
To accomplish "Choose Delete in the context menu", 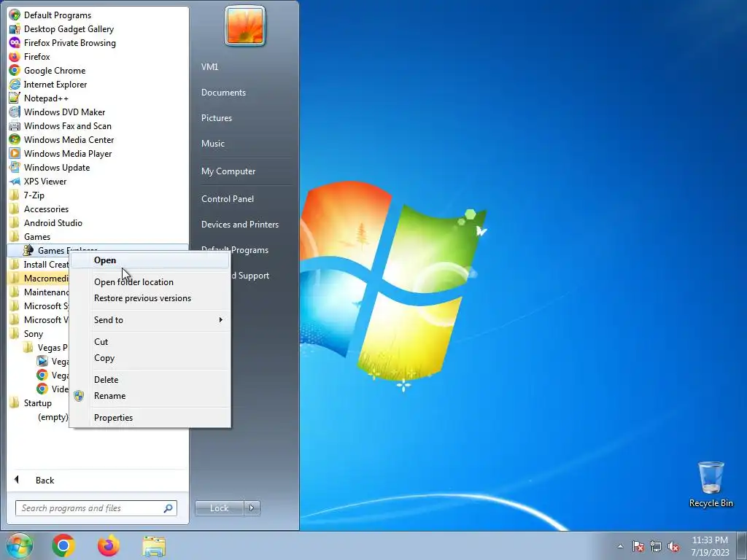I will click(150, 380).
